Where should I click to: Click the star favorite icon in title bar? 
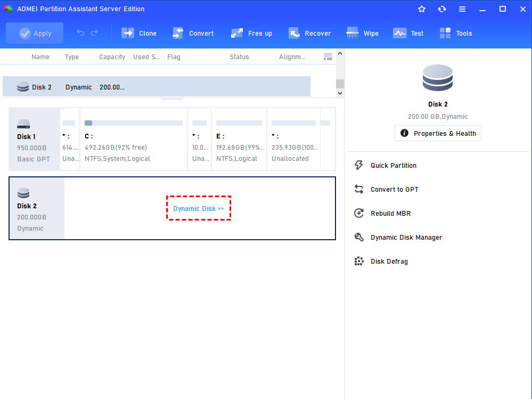(x=422, y=9)
